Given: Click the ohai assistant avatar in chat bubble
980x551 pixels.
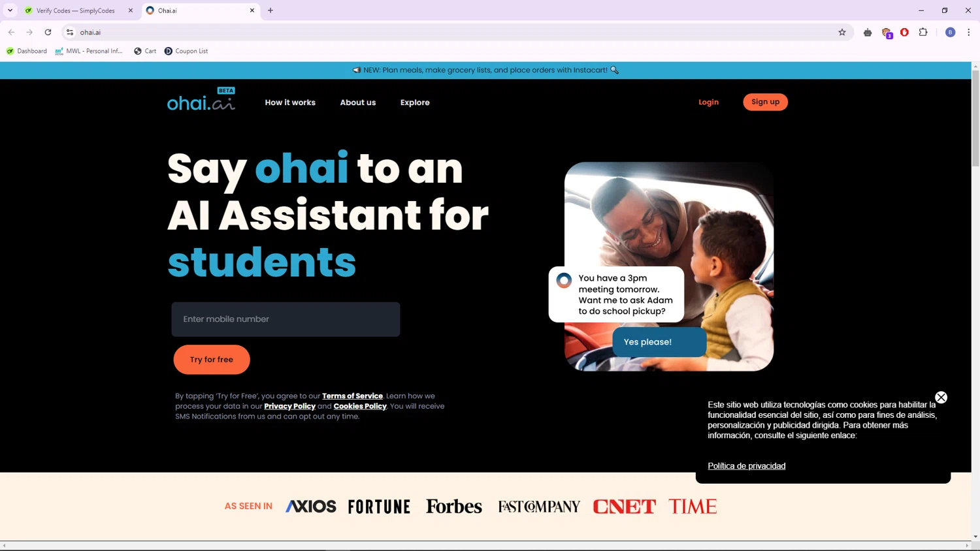Looking at the screenshot, I should (564, 281).
